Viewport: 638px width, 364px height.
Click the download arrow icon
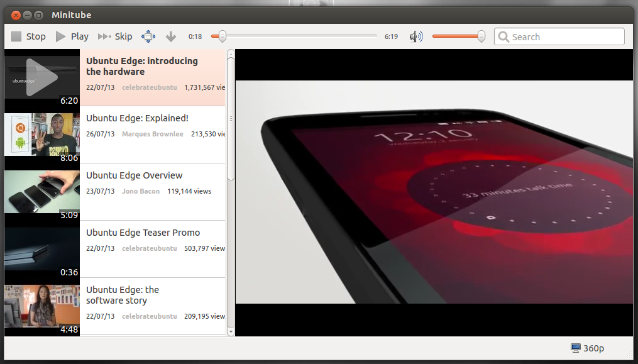[x=171, y=36]
